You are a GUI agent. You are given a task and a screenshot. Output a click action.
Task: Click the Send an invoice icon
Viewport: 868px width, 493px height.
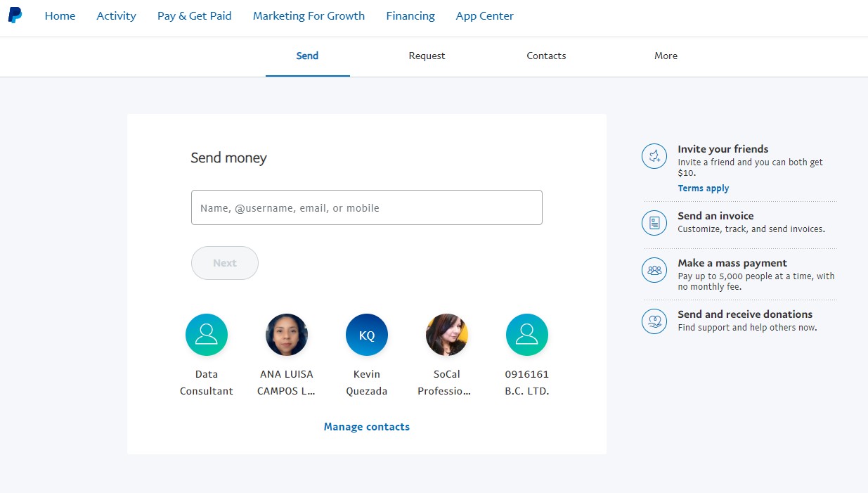click(x=654, y=223)
